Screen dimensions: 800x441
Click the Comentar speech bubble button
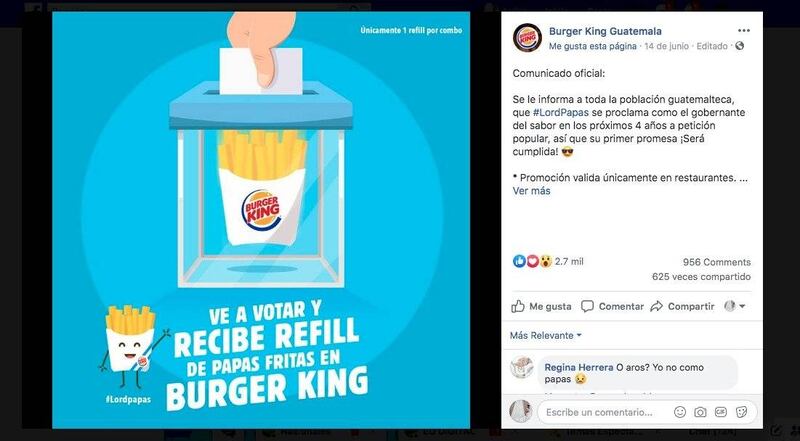612,306
